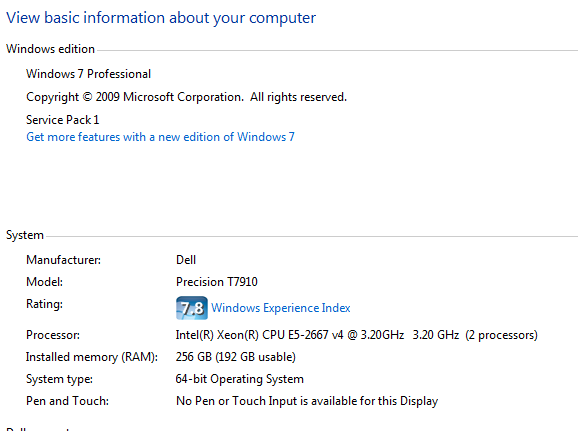Click the Intel Xeon E5-2667 processor value

pyautogui.click(x=356, y=335)
